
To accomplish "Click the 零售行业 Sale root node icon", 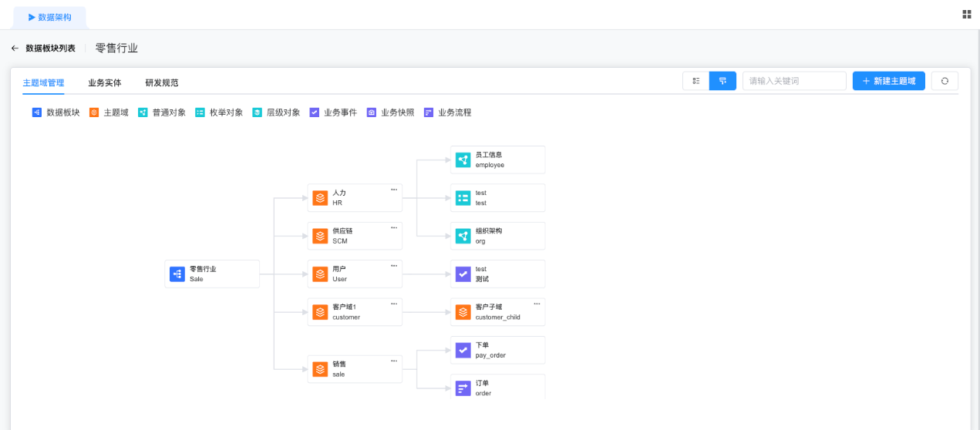I will [177, 274].
